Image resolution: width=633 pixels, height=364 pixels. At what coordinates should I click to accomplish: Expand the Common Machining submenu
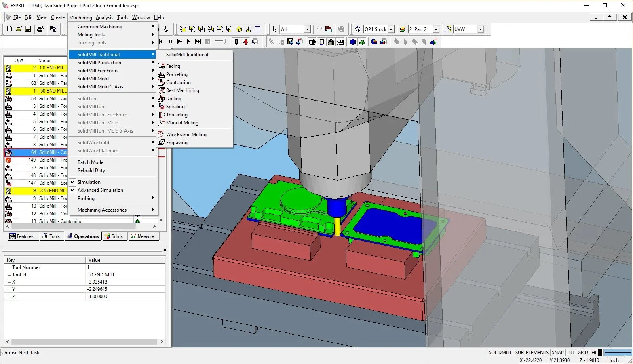[x=112, y=27]
